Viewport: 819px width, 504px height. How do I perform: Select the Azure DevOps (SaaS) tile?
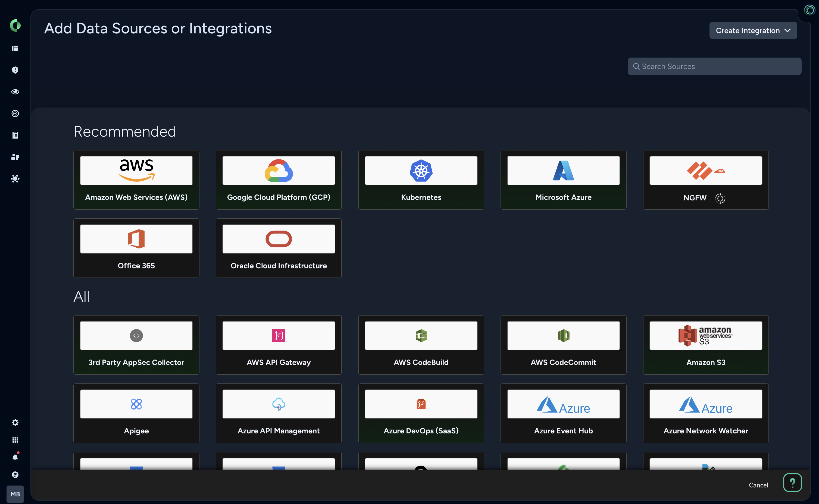(x=421, y=413)
